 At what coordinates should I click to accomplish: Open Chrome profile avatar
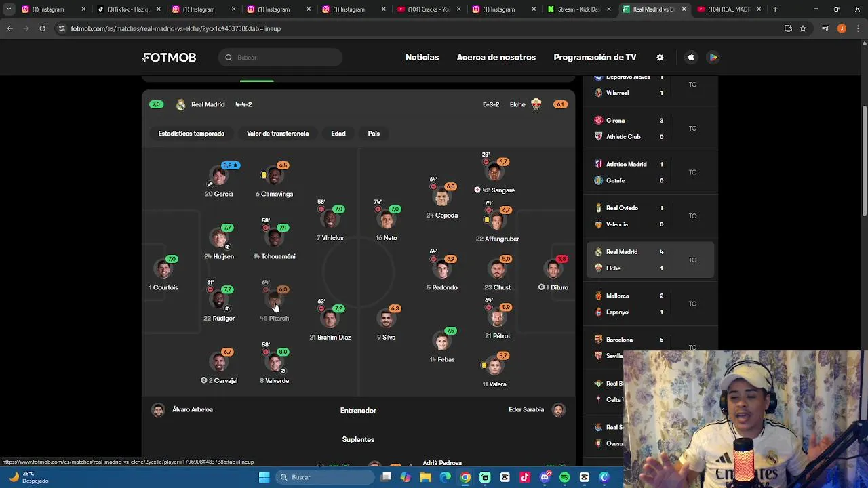coord(842,28)
